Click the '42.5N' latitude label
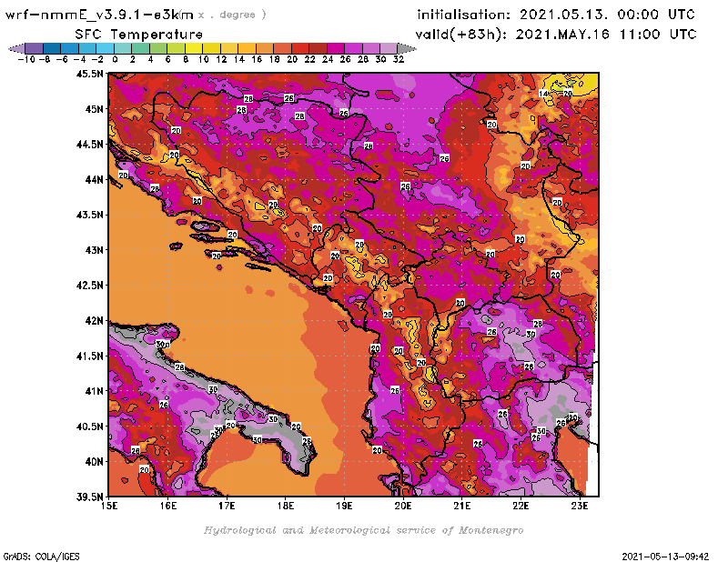 point(89,286)
